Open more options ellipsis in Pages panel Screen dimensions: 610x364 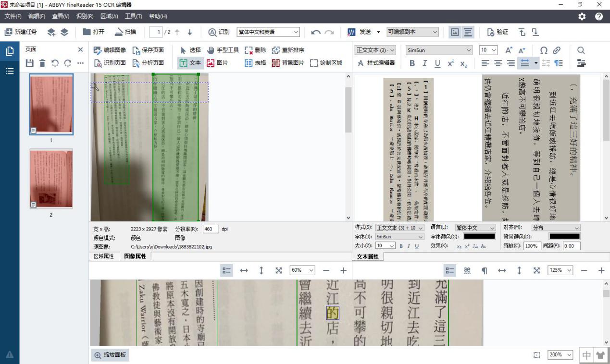coord(80,63)
